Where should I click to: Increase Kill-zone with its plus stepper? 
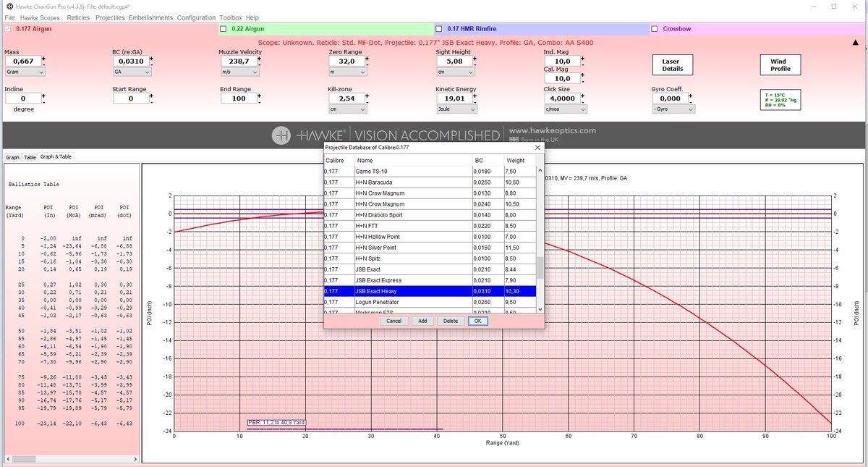[x=367, y=95]
